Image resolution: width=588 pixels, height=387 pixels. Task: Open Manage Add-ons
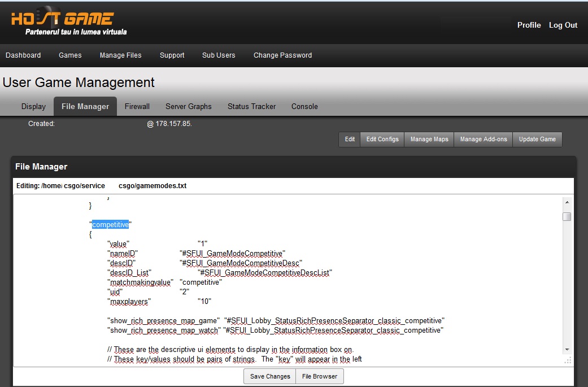483,140
